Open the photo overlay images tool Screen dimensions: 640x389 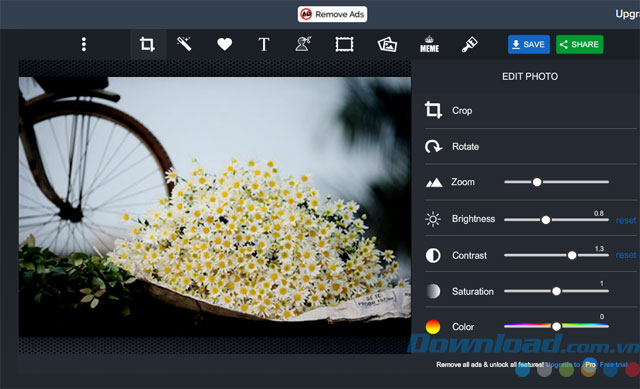[x=387, y=44]
